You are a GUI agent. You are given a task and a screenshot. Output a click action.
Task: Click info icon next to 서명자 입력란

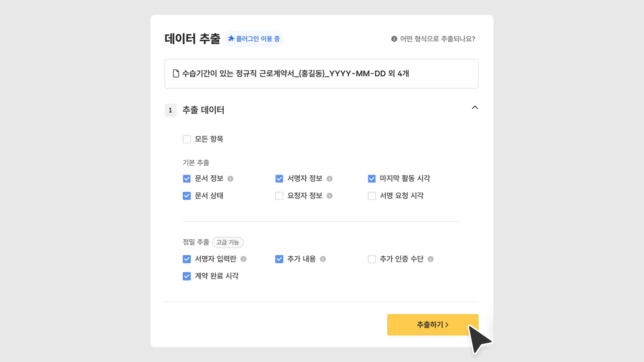point(243,259)
